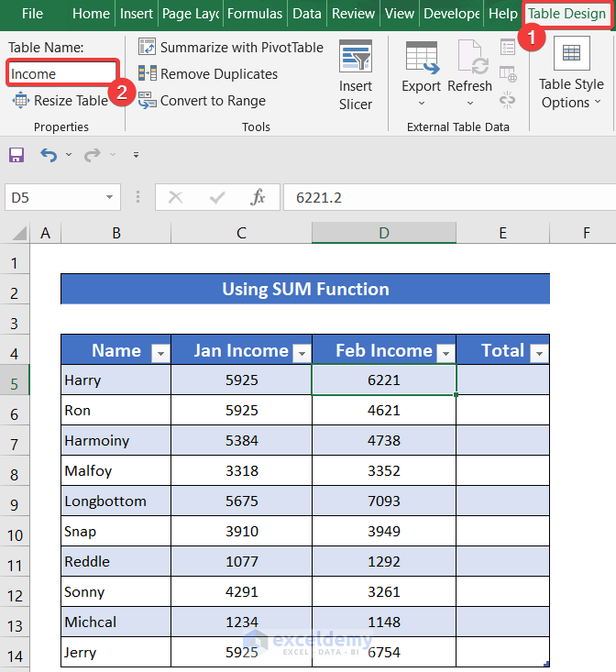Open the Jan Income filter dropdown
Screen dimensions: 616x672
302,353
